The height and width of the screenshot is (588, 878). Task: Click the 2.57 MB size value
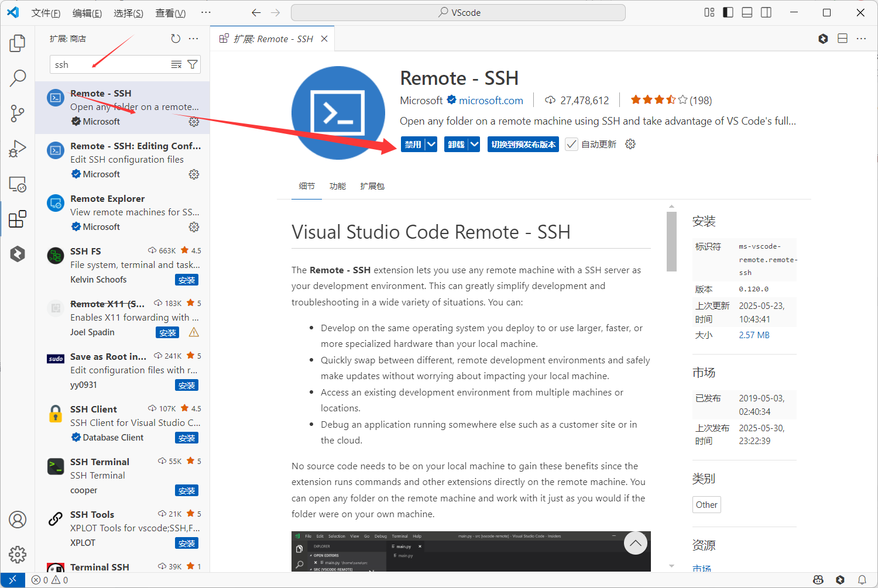[754, 335]
